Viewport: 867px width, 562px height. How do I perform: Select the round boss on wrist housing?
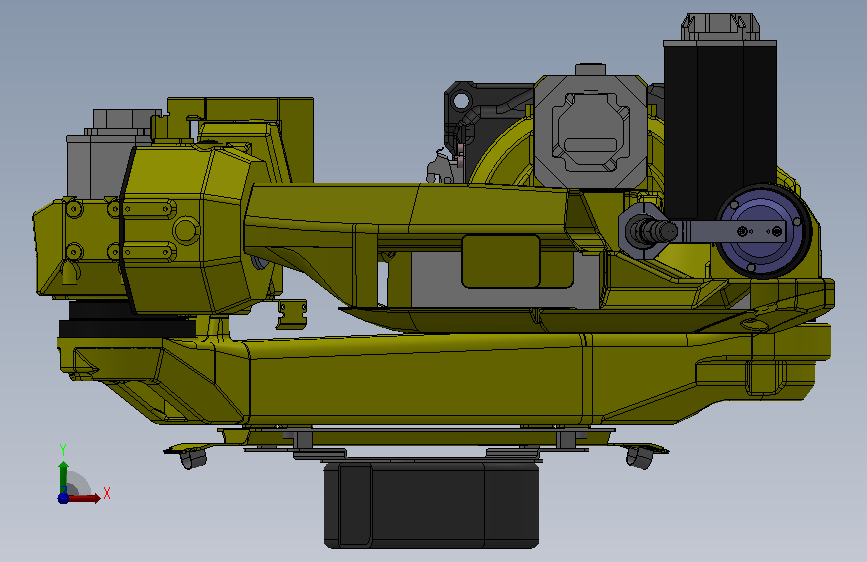(186, 230)
